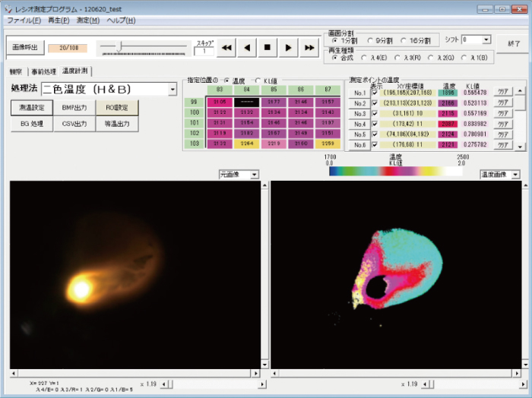This screenshot has width=532, height=398.
Task: Click right arrow on left image horizontal scrollbar
Action: coord(256,373)
